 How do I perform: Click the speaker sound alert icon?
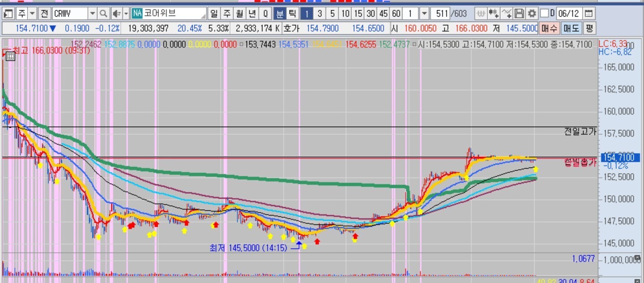click(116, 13)
